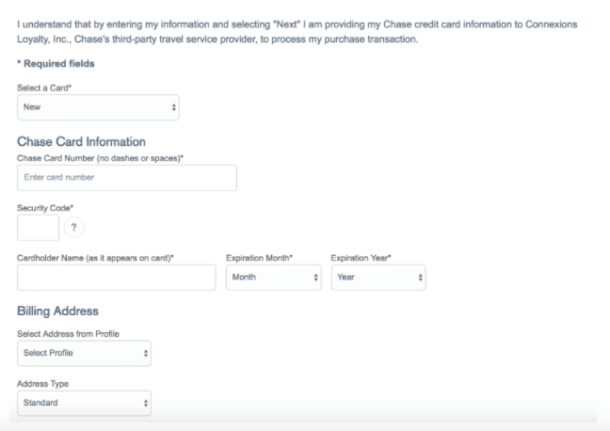
Task: Click the Select Address from Profile label
Action: click(68, 334)
